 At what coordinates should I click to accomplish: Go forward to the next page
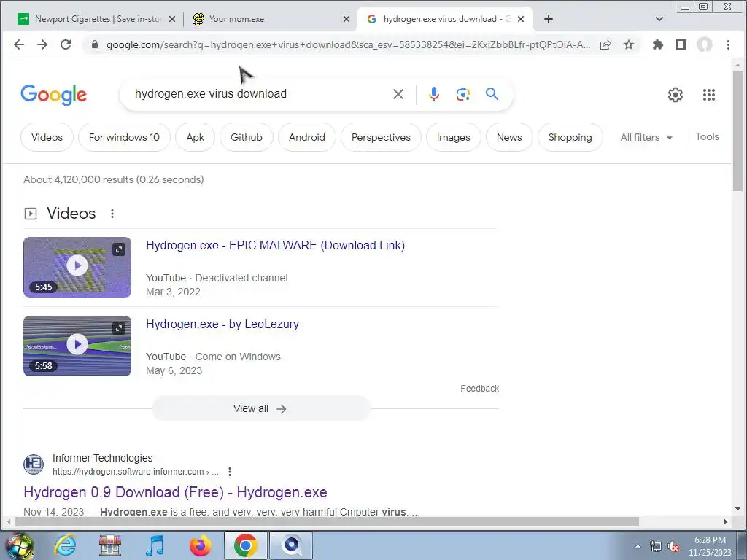(x=42, y=44)
